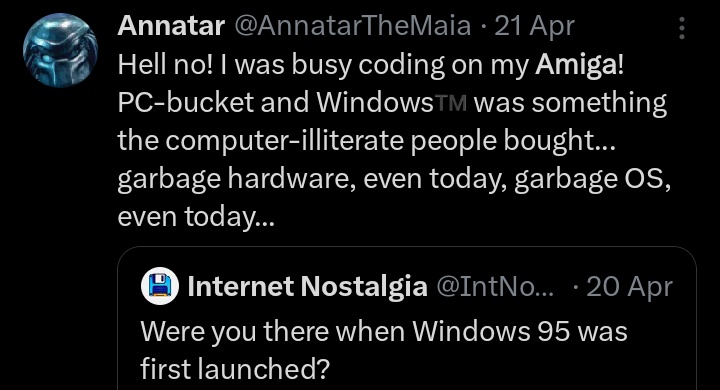Click the Internet Nostalgia floppy disk avatar
The height and width of the screenshot is (390, 720).
pyautogui.click(x=160, y=286)
